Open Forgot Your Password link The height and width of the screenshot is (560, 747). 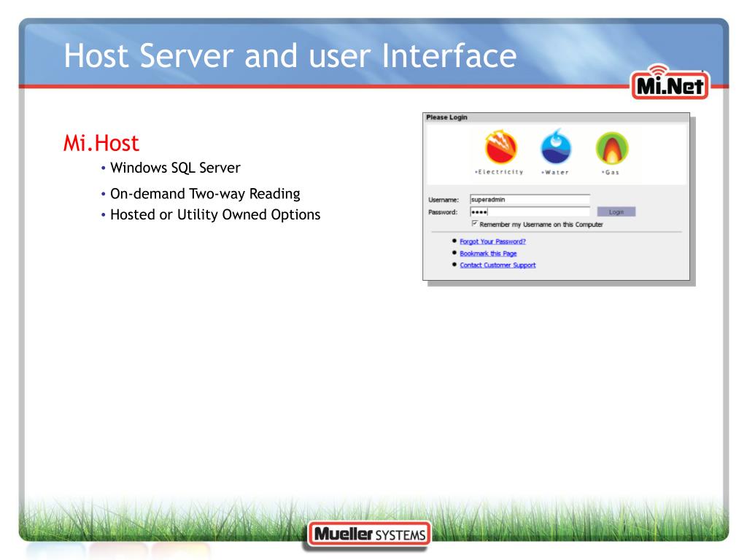(x=492, y=241)
